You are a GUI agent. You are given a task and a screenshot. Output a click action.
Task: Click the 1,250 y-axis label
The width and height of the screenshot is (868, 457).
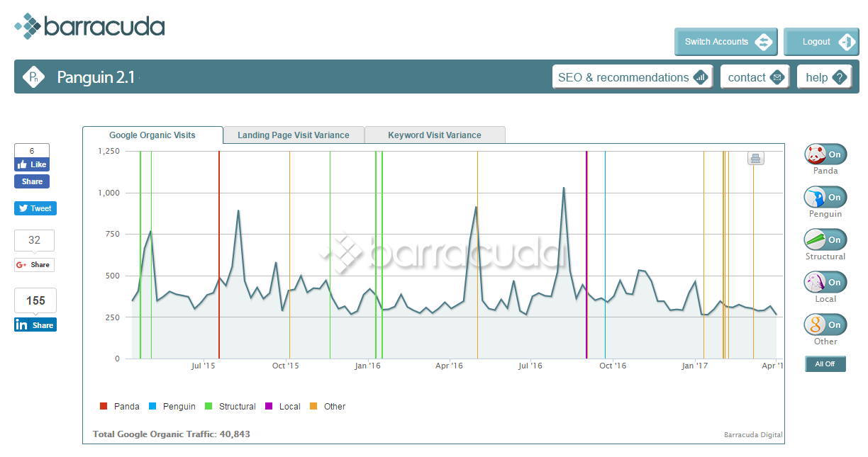pos(108,151)
